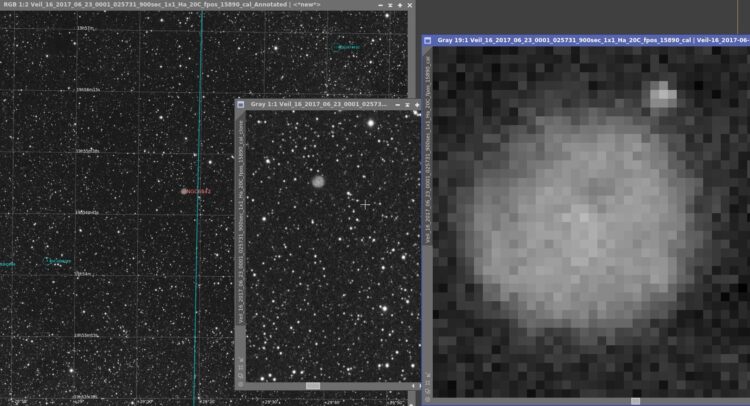750x406 pixels.
Task: Select the vertical view tab in Gray 19:1 window
Action: (x=428, y=148)
